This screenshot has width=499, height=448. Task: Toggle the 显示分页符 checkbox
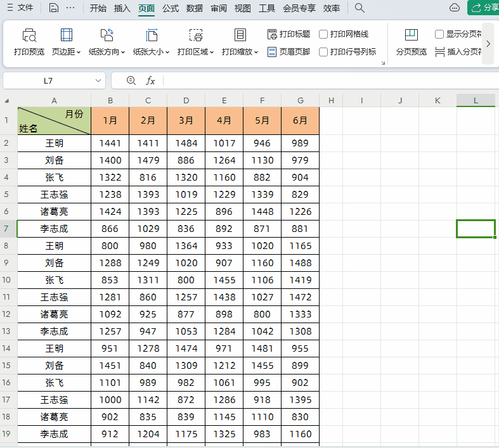pyautogui.click(x=439, y=34)
